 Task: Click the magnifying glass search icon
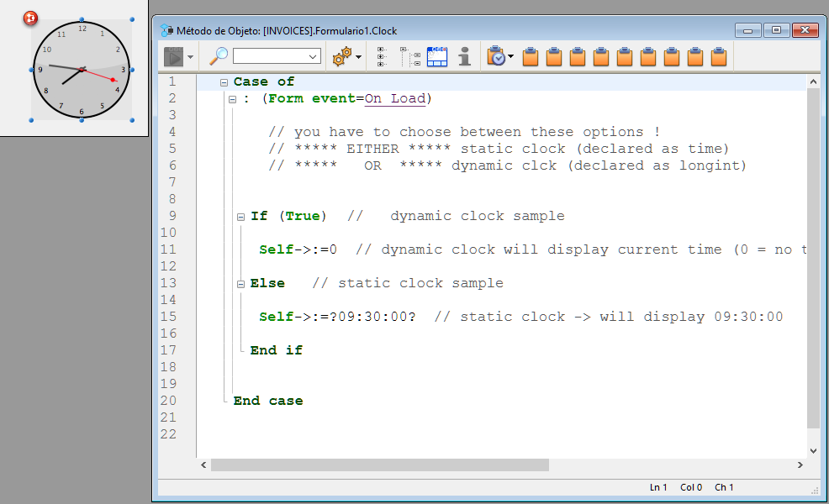[219, 56]
